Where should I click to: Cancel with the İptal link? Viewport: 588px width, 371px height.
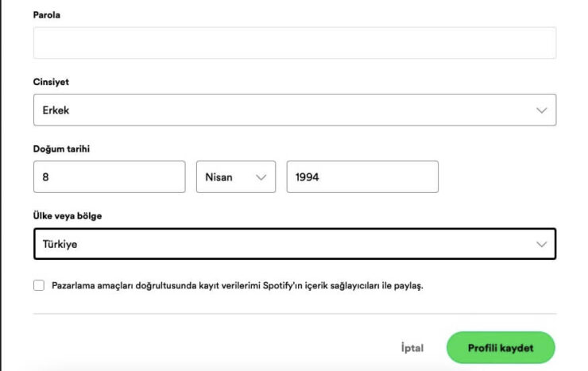point(412,348)
